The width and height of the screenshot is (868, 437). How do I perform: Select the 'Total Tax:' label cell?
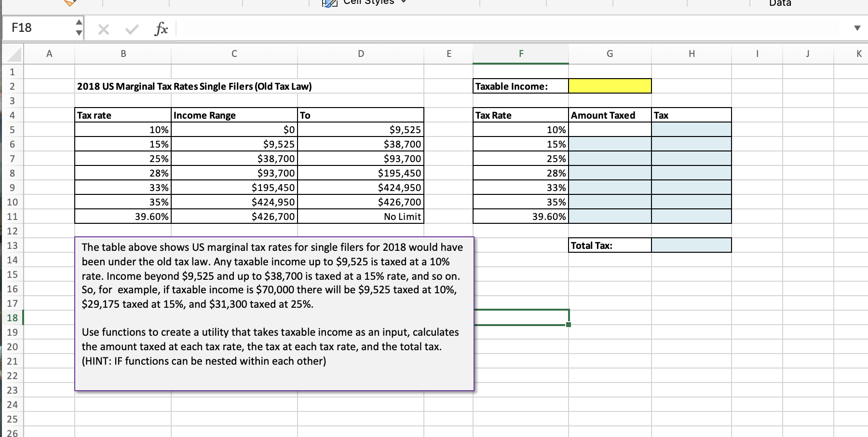(x=610, y=246)
